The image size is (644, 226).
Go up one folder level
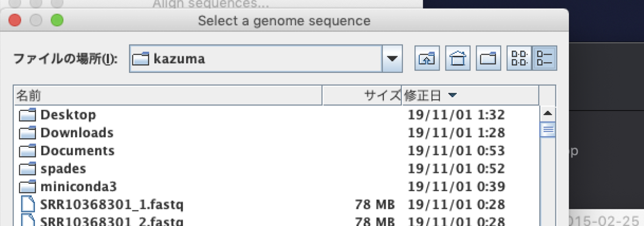tap(427, 58)
